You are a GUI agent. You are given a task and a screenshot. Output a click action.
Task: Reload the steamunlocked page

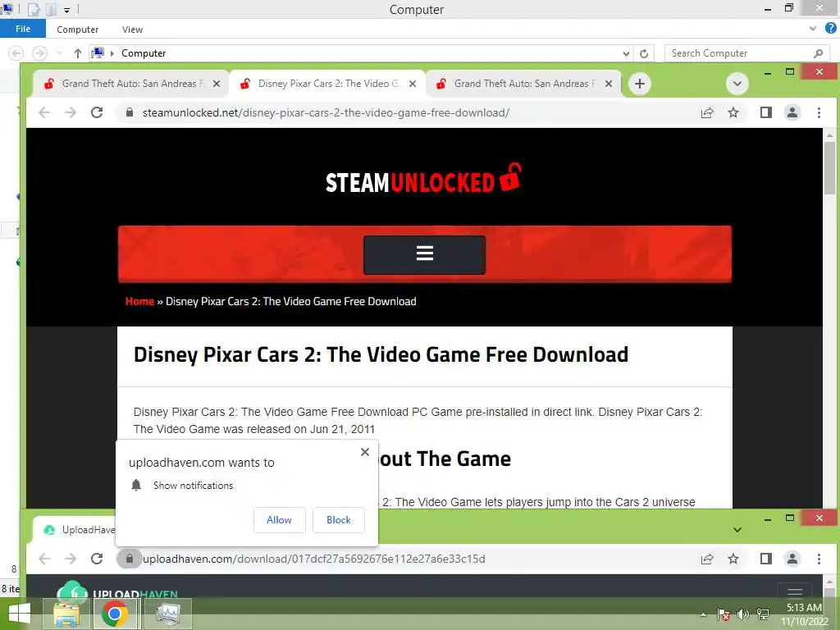point(97,112)
